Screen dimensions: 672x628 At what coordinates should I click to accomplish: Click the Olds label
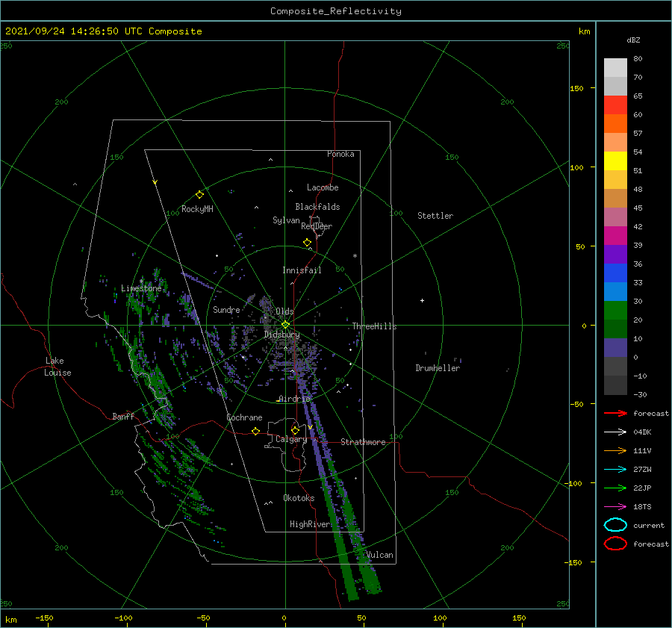click(284, 311)
